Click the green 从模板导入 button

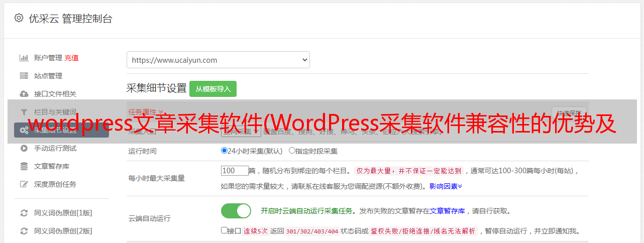213,89
